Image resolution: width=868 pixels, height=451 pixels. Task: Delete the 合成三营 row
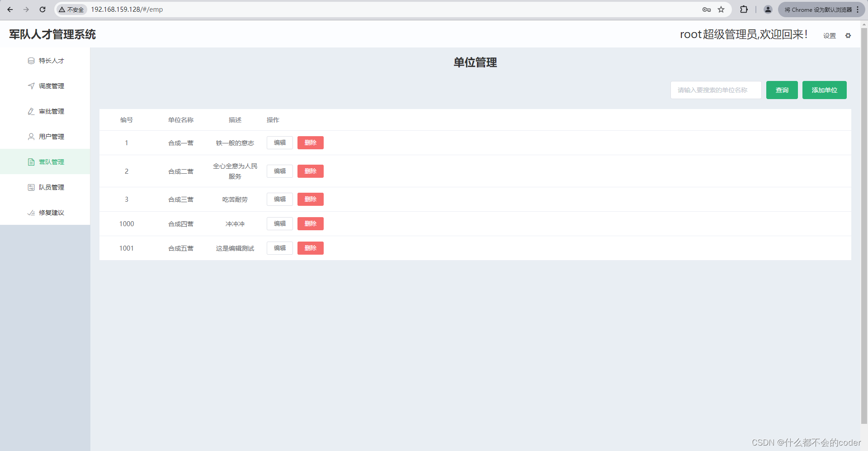point(311,199)
